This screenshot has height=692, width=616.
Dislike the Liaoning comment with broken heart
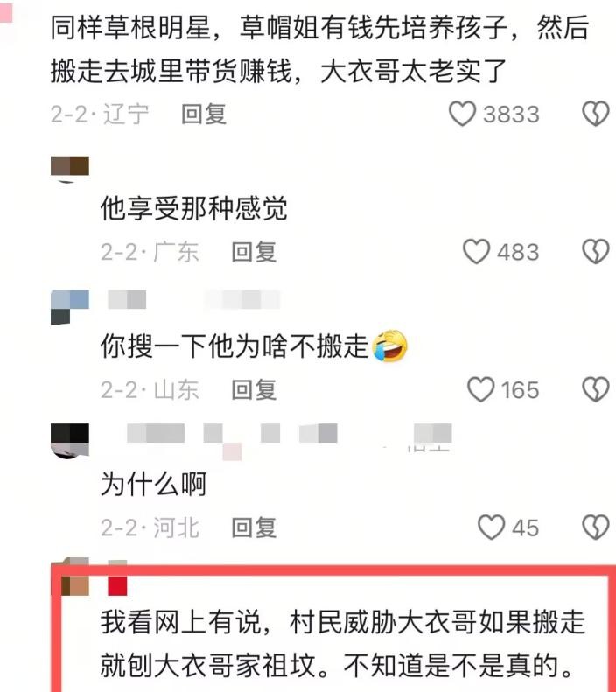(x=596, y=114)
